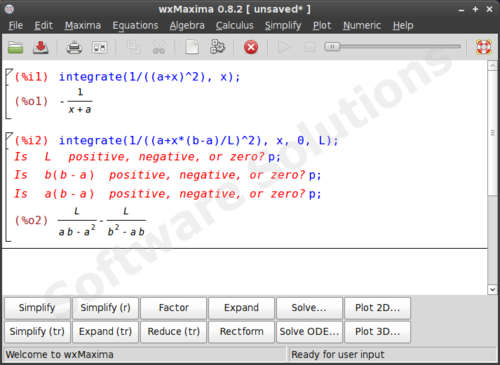Open the Equations menu
This screenshot has height=365, width=500.
pyautogui.click(x=135, y=25)
